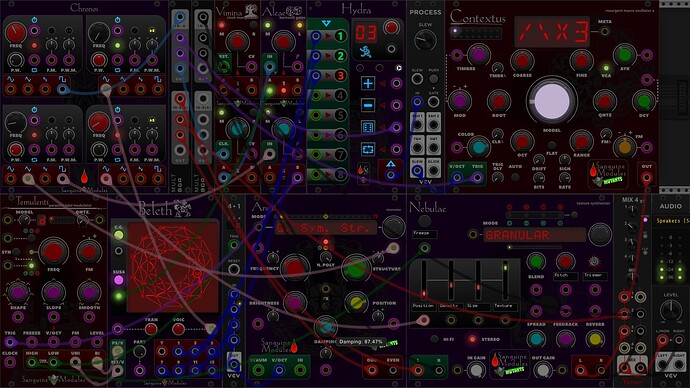Click the META jack on Contextus
Viewport: 690px width, 388px height.
[605, 31]
